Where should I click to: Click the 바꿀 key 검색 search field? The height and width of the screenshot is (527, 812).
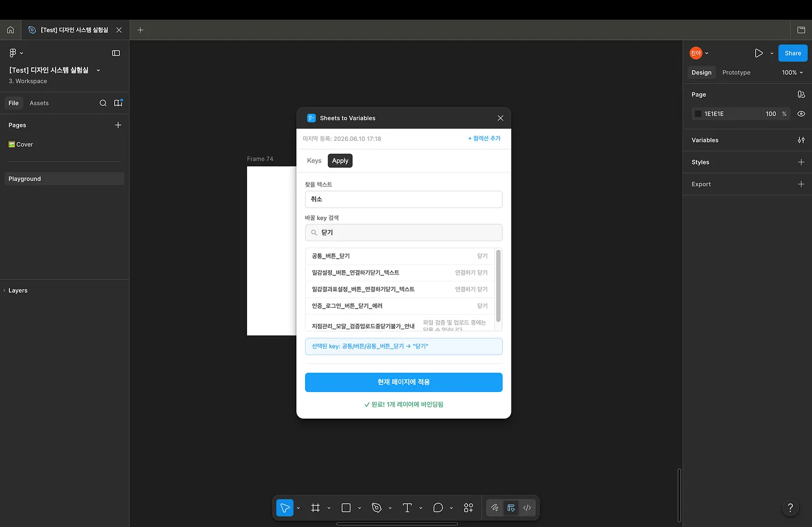(x=404, y=232)
